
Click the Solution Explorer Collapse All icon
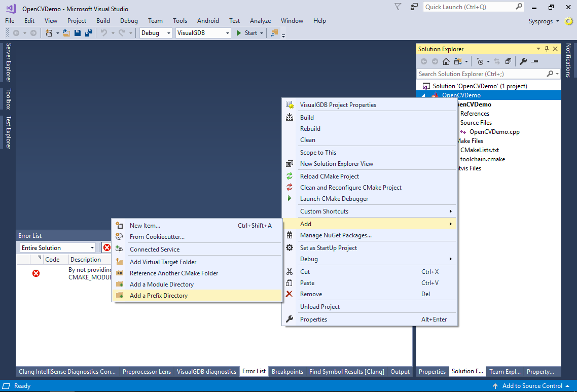[508, 61]
